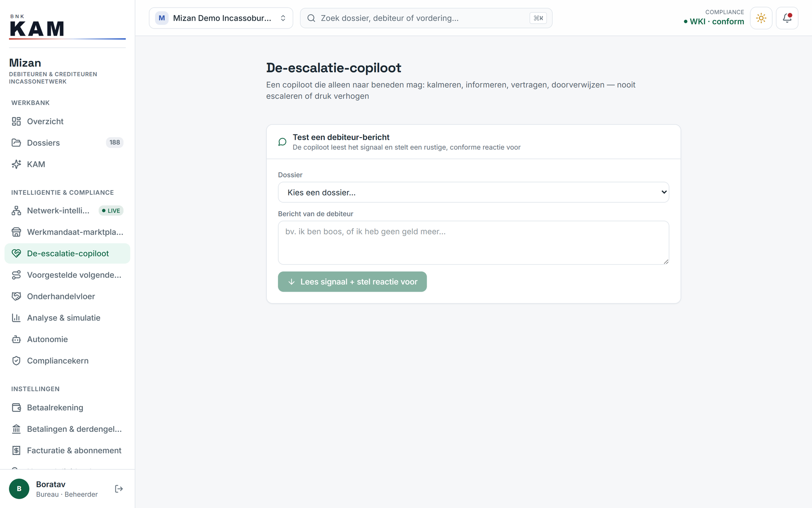The height and width of the screenshot is (508, 812).
Task: Open the Autonomie robot icon
Action: (x=16, y=339)
